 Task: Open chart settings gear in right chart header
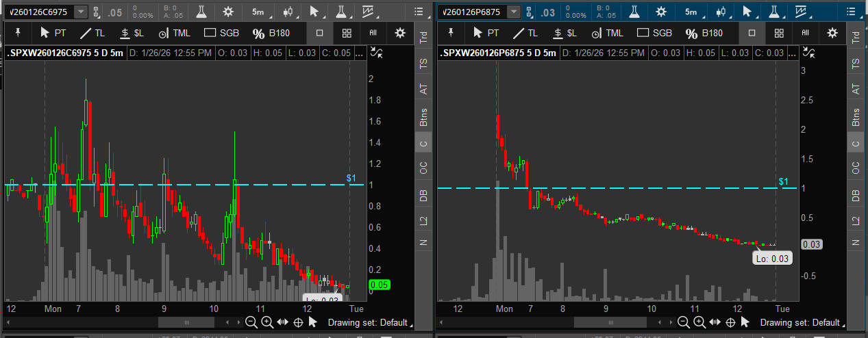(660, 12)
